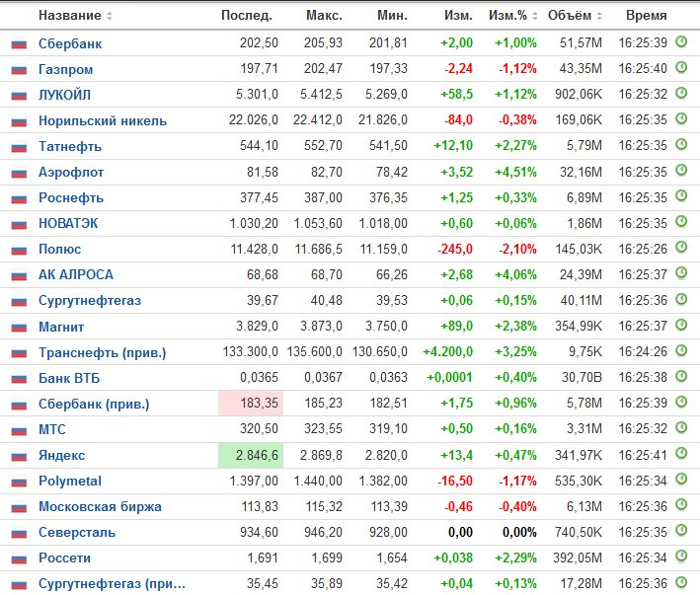The height and width of the screenshot is (595, 700).
Task: Open the Северсталь stock link
Action: tap(77, 533)
